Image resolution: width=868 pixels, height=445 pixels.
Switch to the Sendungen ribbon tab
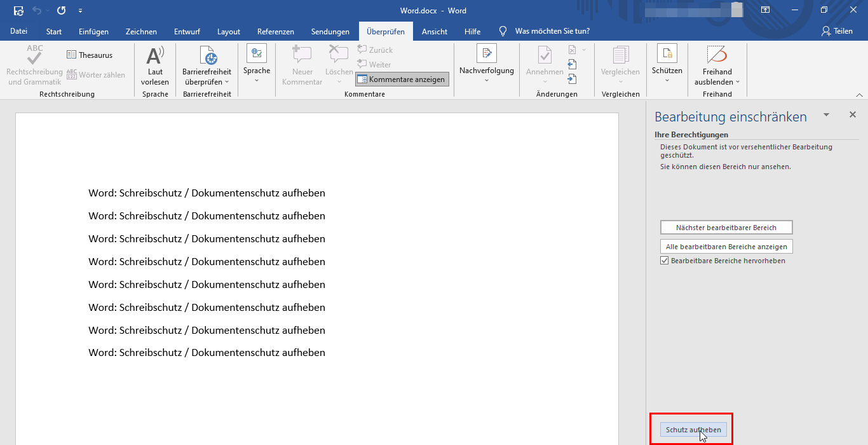click(x=330, y=31)
